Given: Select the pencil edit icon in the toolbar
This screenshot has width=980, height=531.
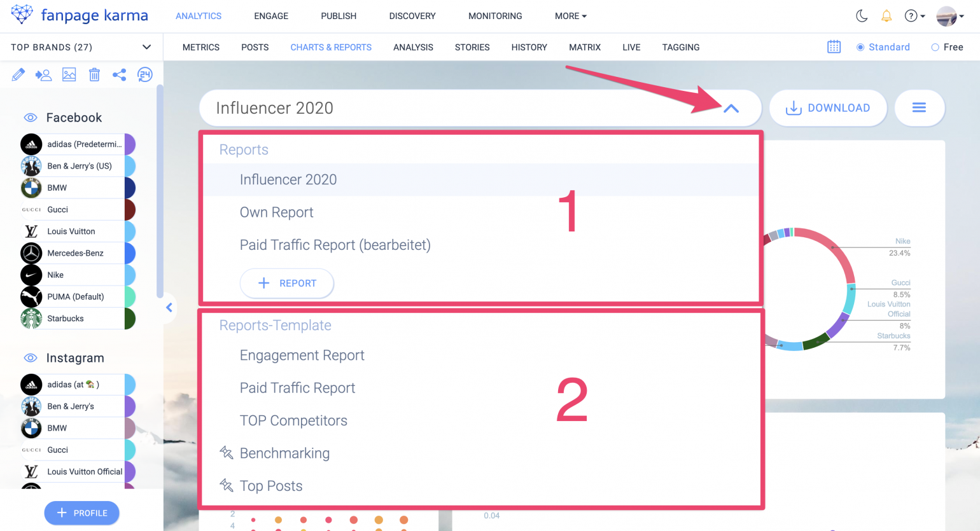Looking at the screenshot, I should pyautogui.click(x=18, y=74).
